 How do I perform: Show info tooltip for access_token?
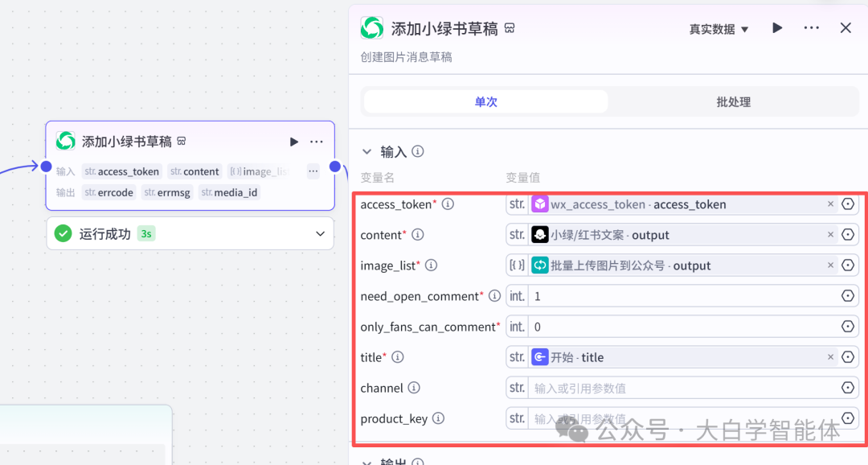pyautogui.click(x=448, y=204)
